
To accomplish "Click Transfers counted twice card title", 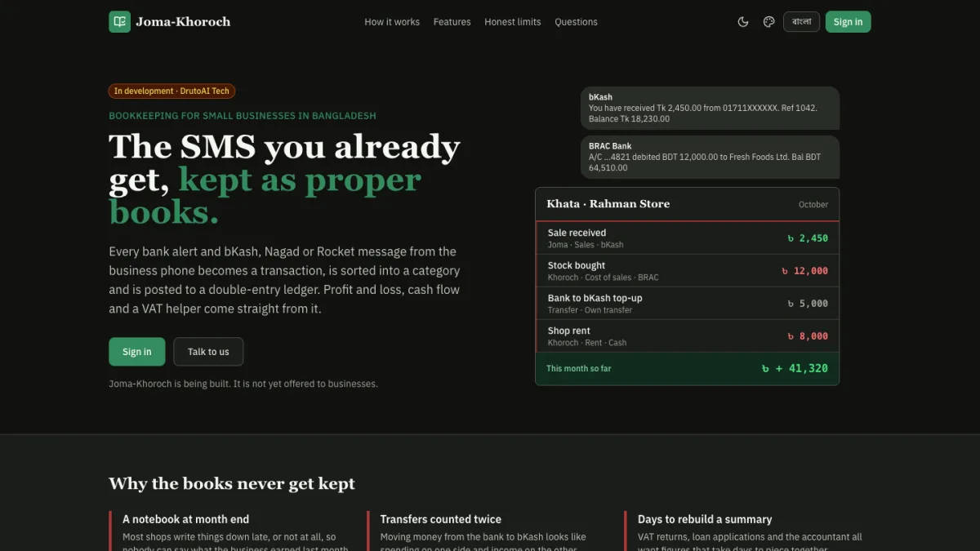I will (440, 519).
